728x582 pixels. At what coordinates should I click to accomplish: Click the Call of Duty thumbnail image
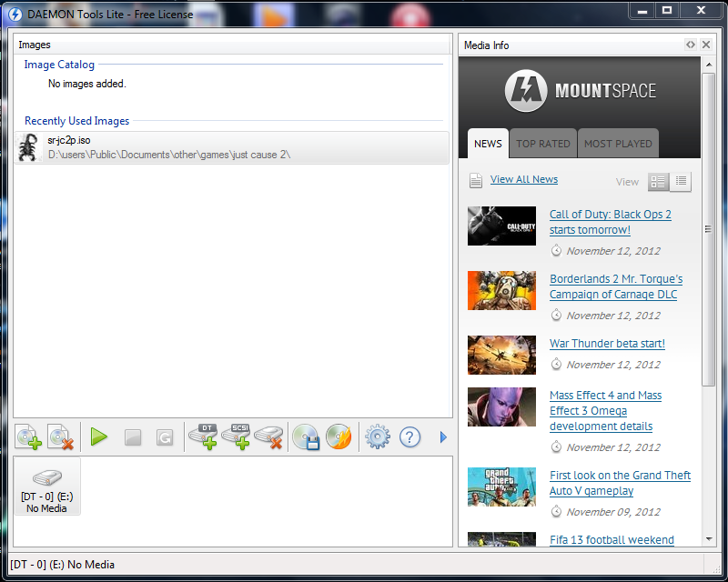click(x=501, y=226)
